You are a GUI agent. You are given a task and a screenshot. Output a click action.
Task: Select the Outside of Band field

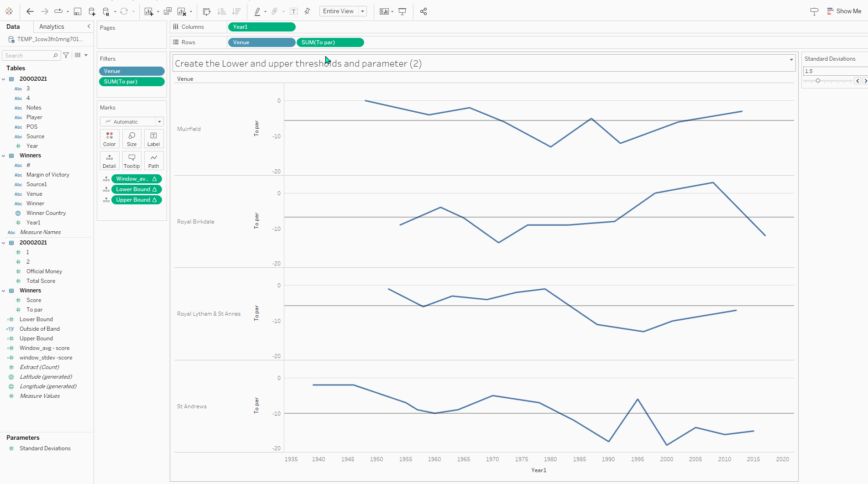tap(40, 329)
